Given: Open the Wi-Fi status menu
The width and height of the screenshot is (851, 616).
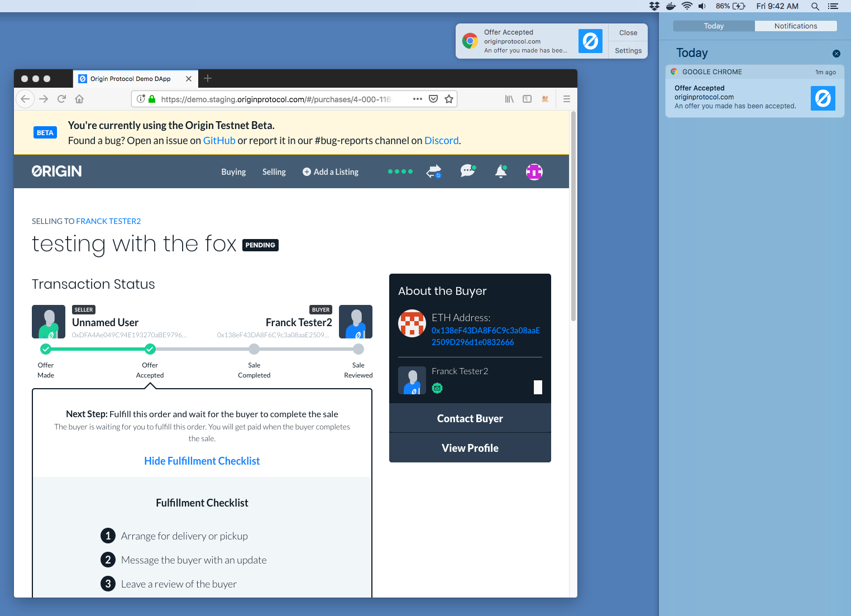Looking at the screenshot, I should (687, 6).
